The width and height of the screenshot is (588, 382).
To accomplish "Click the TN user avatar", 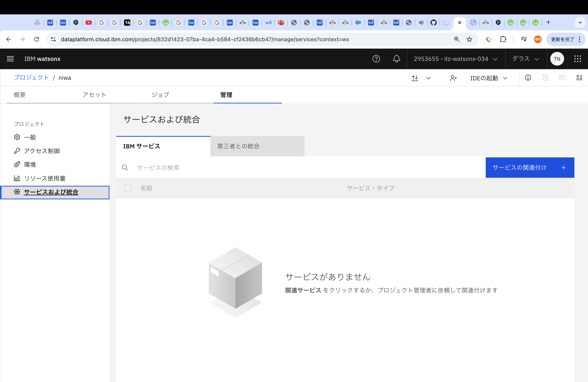I will coord(557,59).
